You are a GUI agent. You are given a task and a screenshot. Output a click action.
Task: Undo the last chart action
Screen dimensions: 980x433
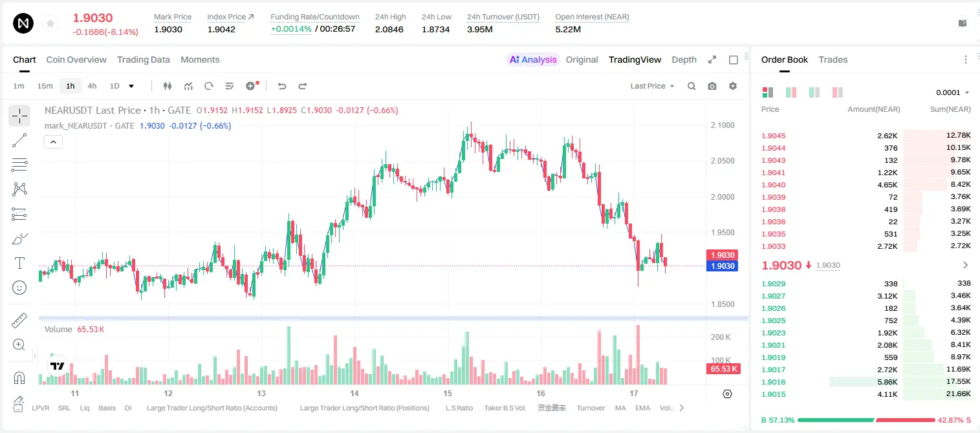pyautogui.click(x=282, y=86)
